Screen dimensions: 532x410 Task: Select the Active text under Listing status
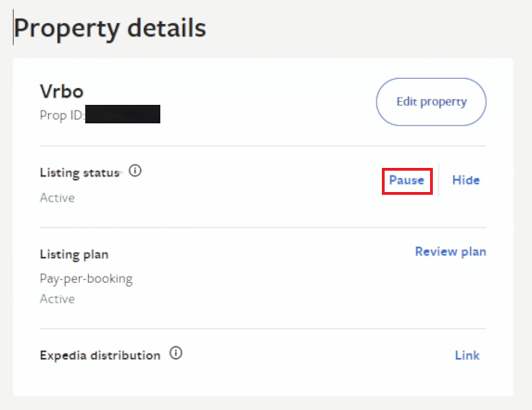click(57, 198)
